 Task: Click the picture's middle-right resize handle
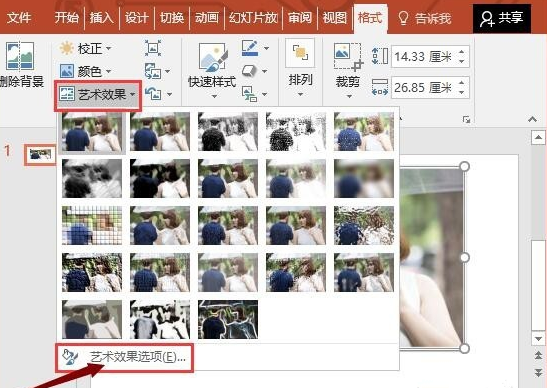[x=464, y=258]
